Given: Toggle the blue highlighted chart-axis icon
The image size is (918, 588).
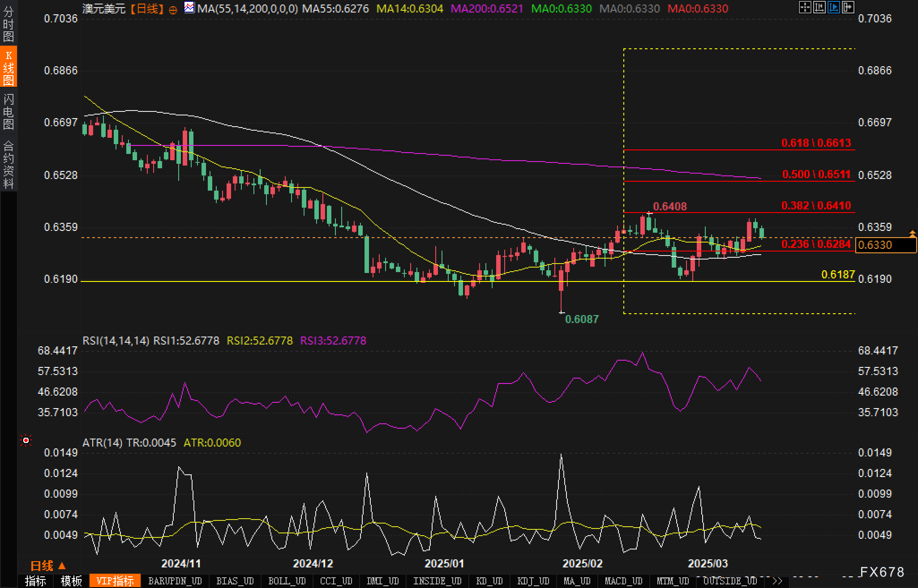Looking at the screenshot, I should click(x=833, y=7).
